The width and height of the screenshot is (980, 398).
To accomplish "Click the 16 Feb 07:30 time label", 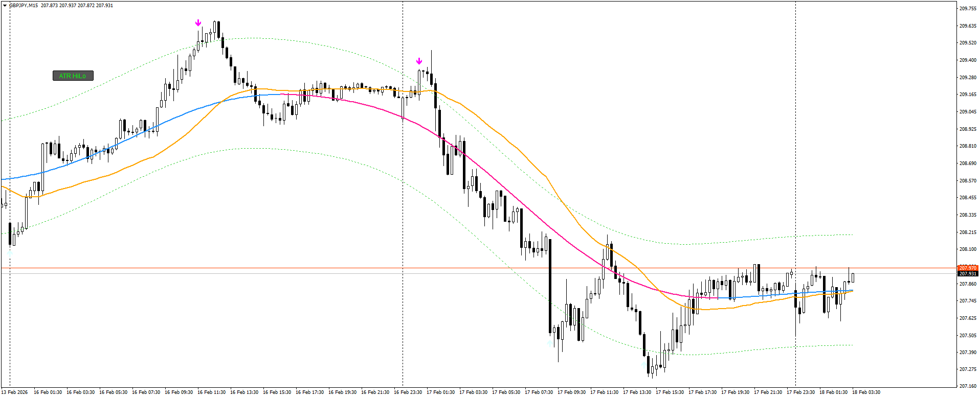I will click(x=146, y=392).
